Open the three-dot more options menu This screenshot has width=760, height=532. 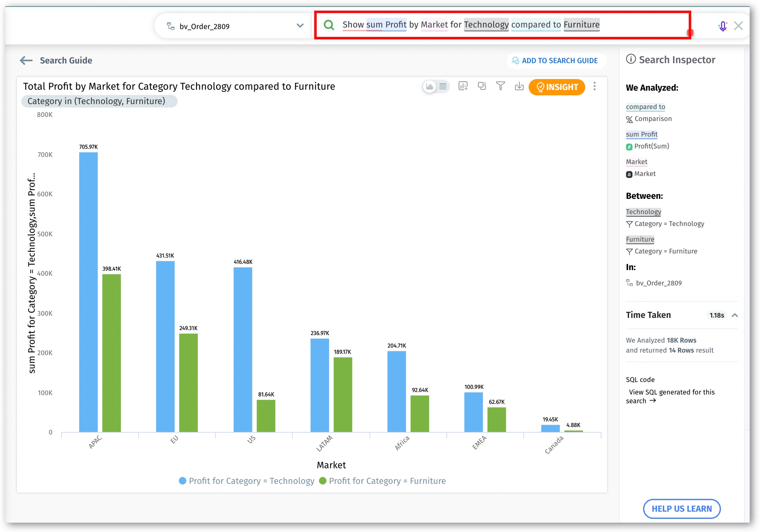pyautogui.click(x=594, y=86)
